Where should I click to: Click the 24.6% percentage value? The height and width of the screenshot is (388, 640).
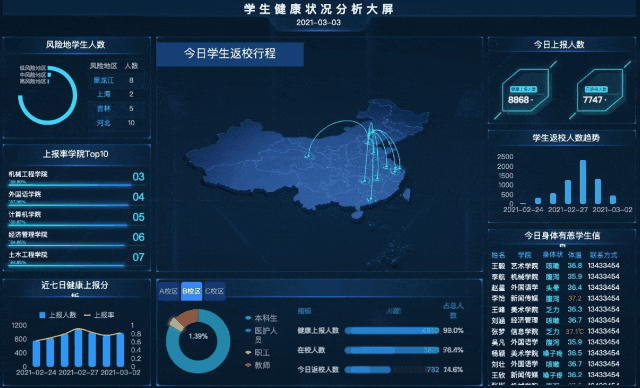453,370
